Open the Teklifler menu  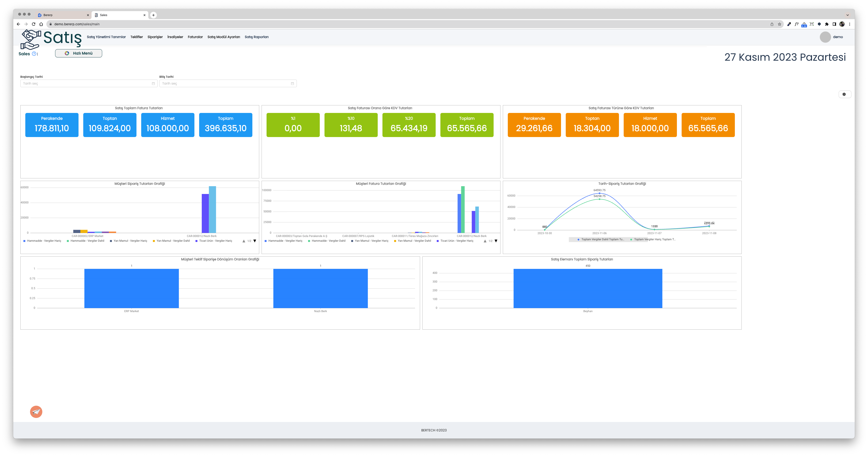[136, 37]
